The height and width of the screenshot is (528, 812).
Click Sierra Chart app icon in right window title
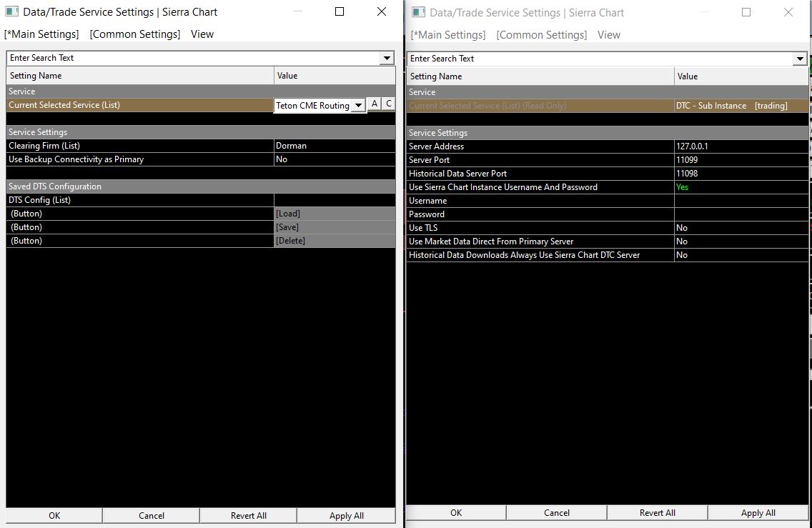pyautogui.click(x=418, y=12)
